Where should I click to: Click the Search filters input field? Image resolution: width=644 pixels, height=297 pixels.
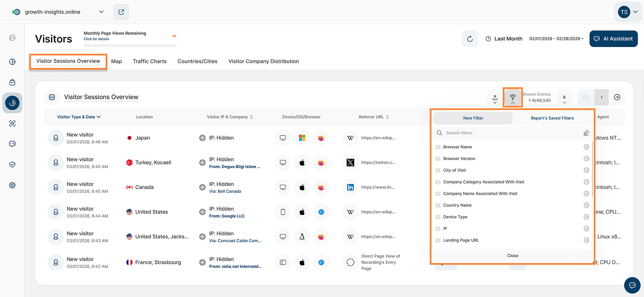[511, 133]
